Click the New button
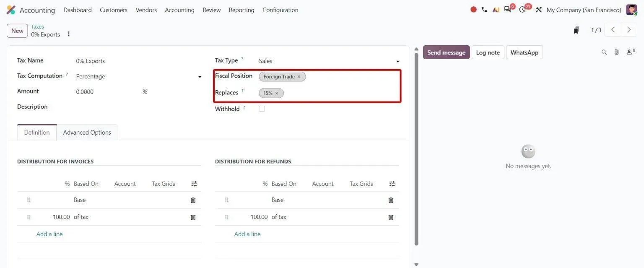The width and height of the screenshot is (644, 268). (17, 31)
